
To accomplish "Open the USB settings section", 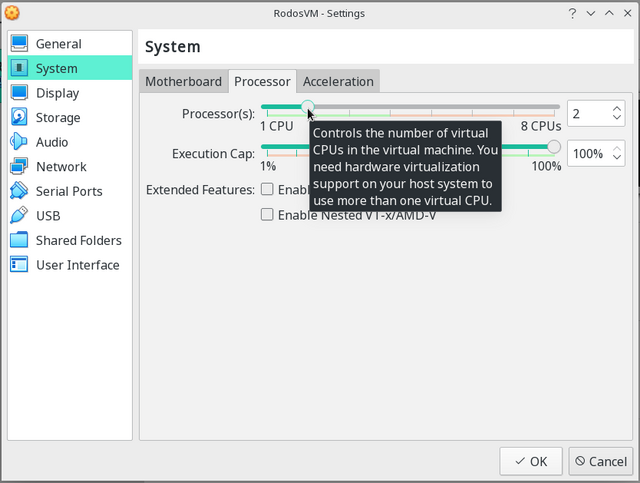I will tap(48, 216).
